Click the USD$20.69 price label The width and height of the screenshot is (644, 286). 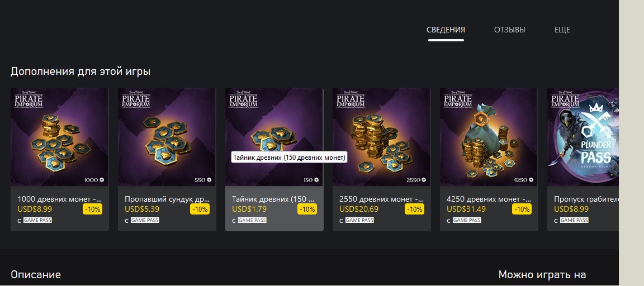click(x=359, y=209)
